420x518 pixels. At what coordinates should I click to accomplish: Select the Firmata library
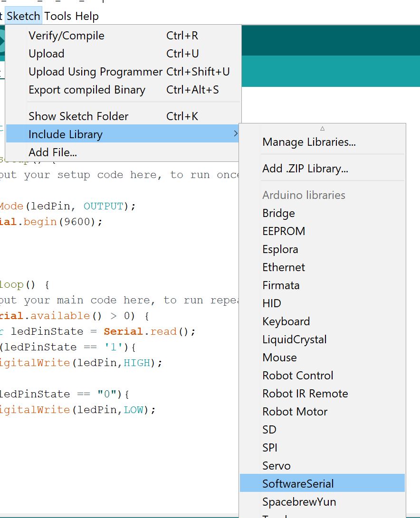click(281, 285)
